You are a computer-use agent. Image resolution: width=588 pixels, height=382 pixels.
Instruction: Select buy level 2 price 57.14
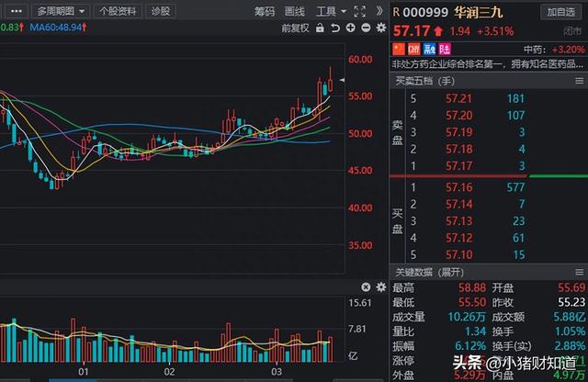click(458, 204)
